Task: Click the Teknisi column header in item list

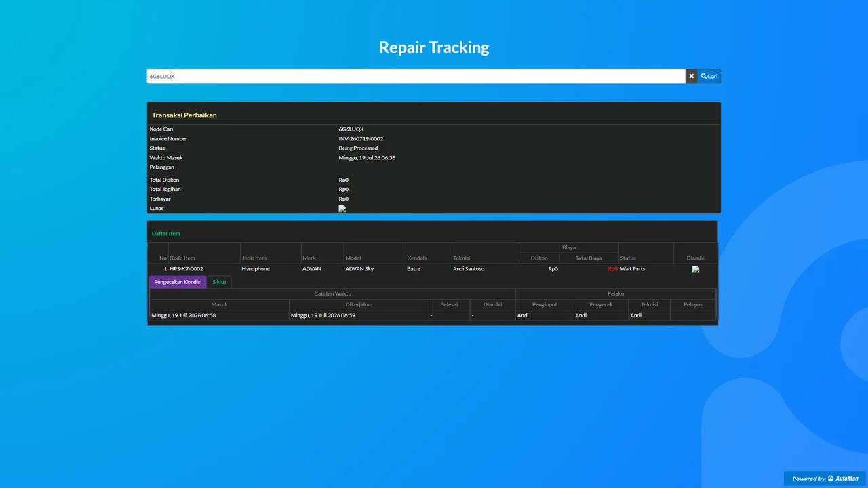Action: pos(462,258)
